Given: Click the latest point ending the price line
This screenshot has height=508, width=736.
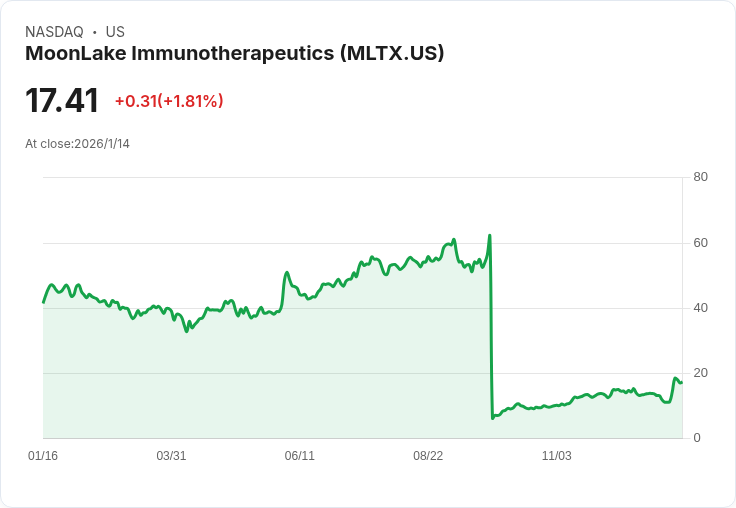Looking at the screenshot, I should point(681,382).
